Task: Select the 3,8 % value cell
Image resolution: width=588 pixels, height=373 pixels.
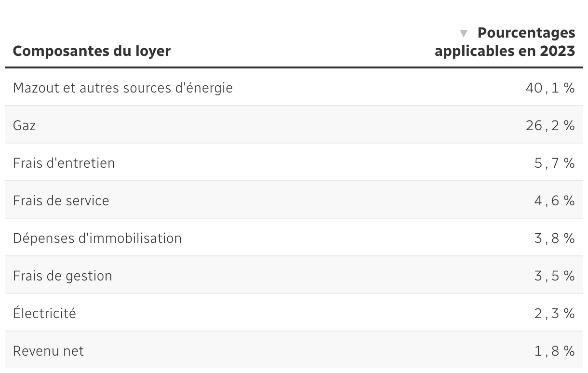Action: tap(555, 238)
